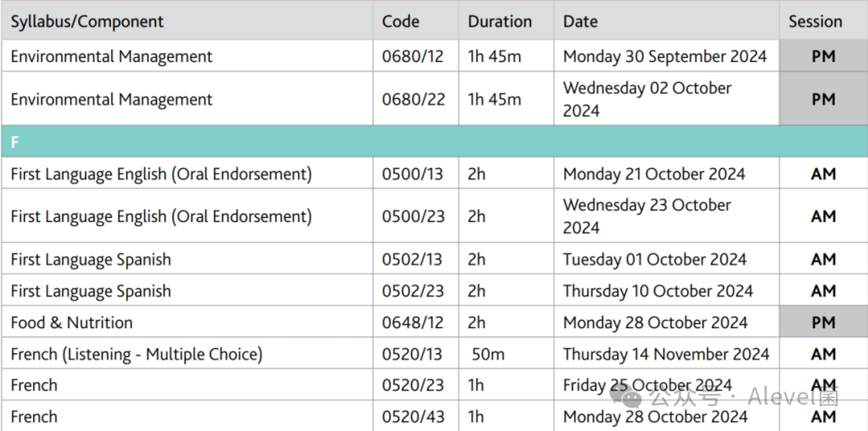Click the WeChat watermark logo icon
Viewport: 868px width, 431px height.
(x=627, y=396)
